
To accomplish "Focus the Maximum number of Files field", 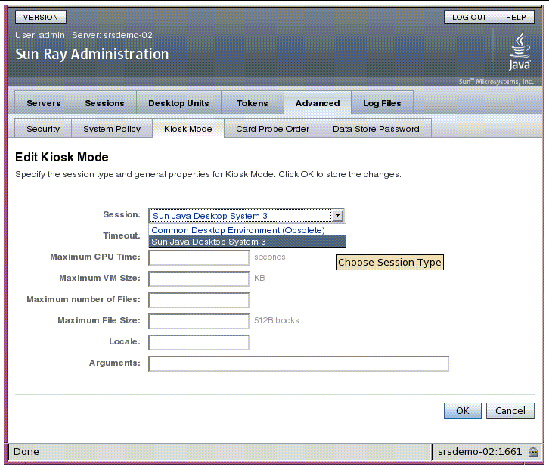I will [199, 300].
